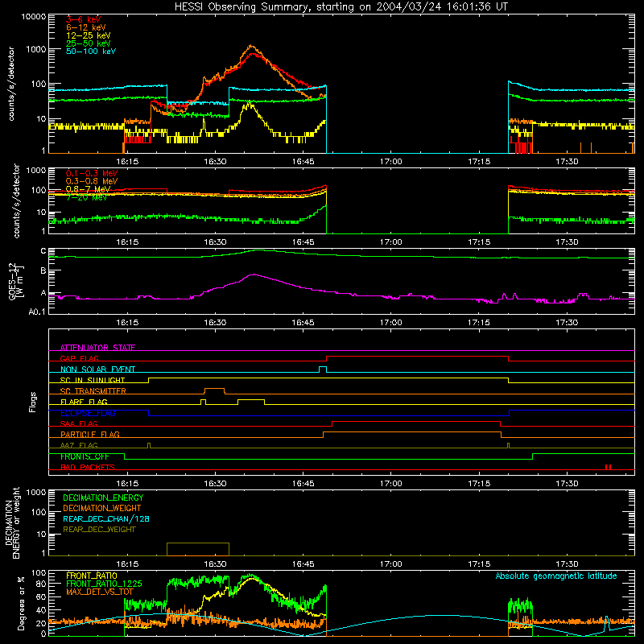The width and height of the screenshot is (644, 644).
Task: Select the FLARE_FLAG label
Action: pyautogui.click(x=84, y=402)
